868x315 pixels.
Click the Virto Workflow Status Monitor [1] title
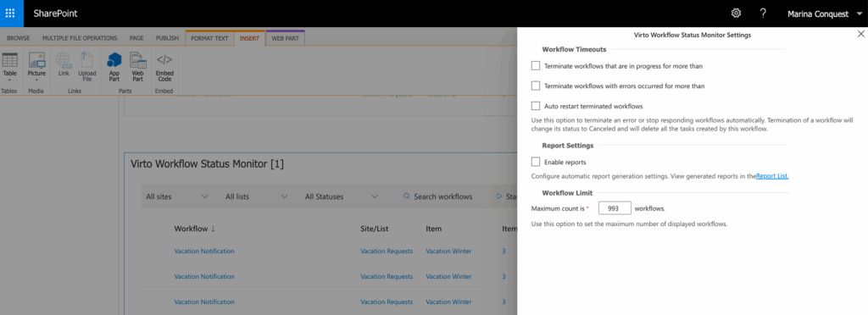tap(207, 164)
